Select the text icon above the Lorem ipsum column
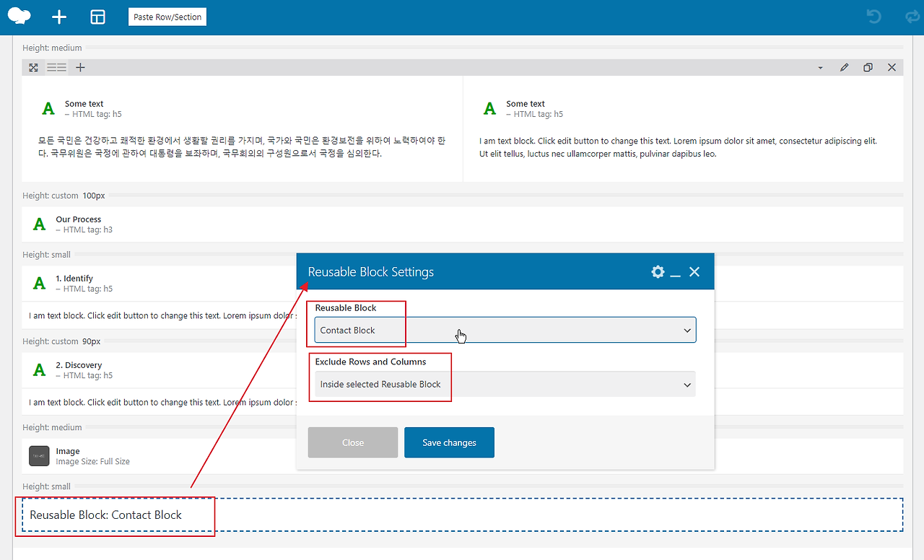924x560 pixels. 490,109
